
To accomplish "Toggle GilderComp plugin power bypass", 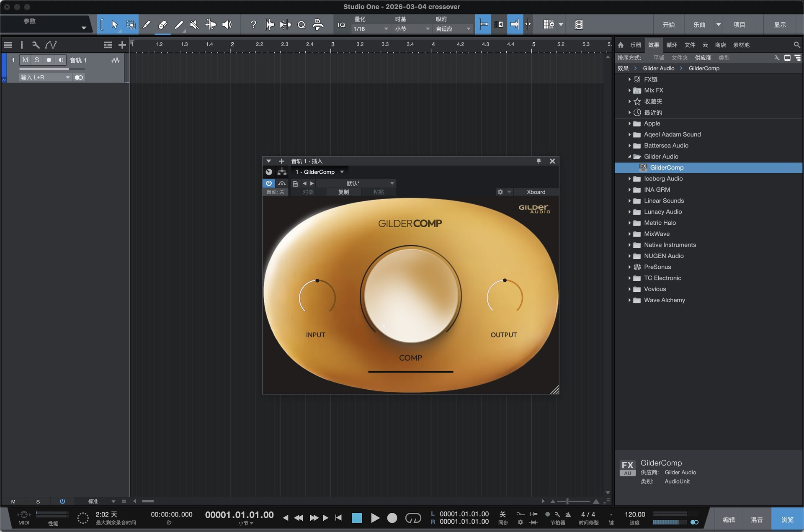I will (x=269, y=183).
